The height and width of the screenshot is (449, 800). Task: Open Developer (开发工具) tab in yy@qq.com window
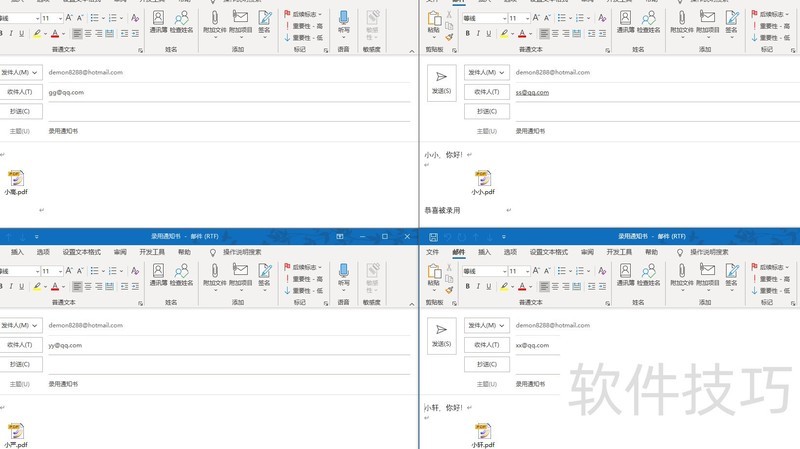click(152, 252)
